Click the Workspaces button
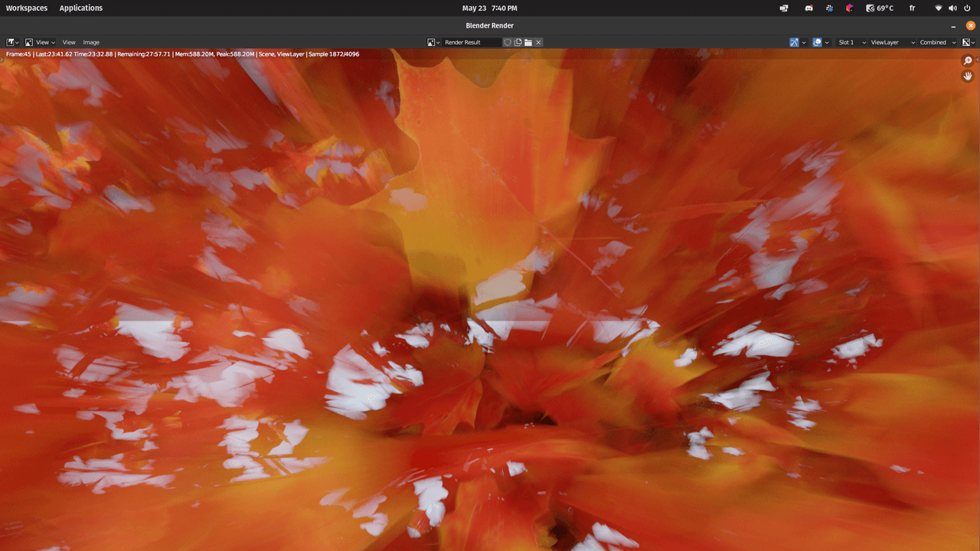 (x=27, y=8)
